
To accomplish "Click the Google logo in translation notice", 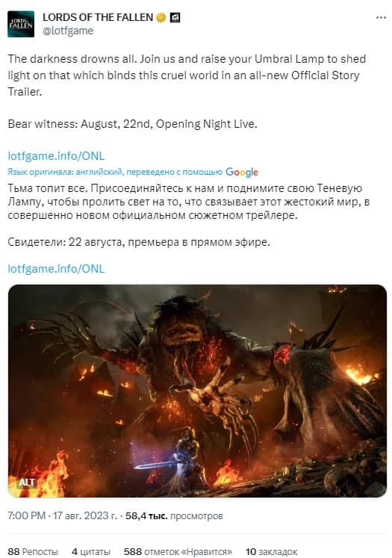I will click(242, 173).
